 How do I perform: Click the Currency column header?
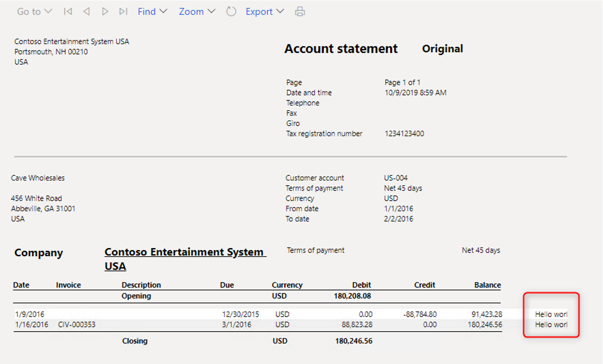click(287, 285)
